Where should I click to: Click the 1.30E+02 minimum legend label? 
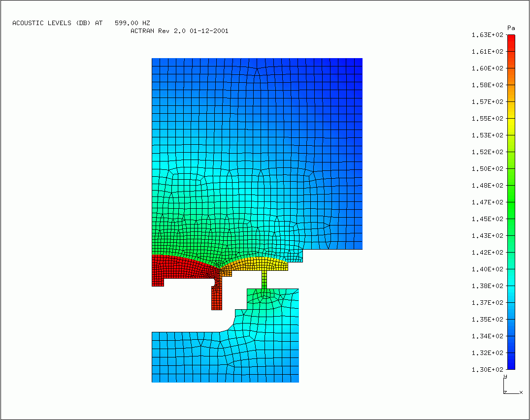click(487, 369)
